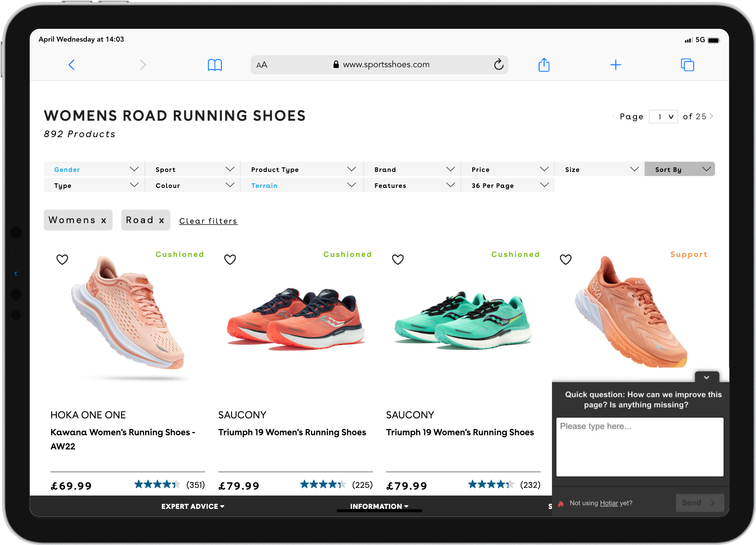Tap the Safari forward arrow
The image size is (756, 545).
(x=143, y=65)
